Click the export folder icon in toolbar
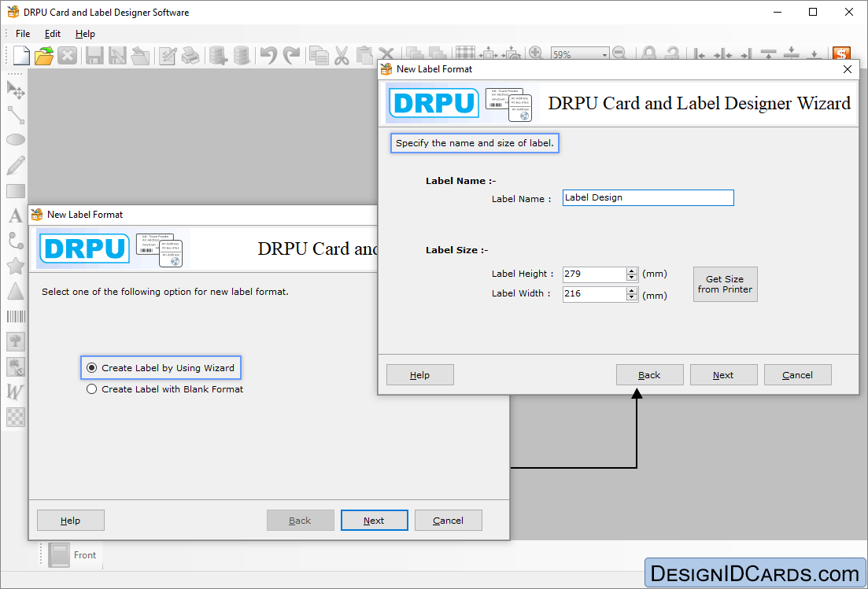Image resolution: width=868 pixels, height=589 pixels. pos(140,55)
